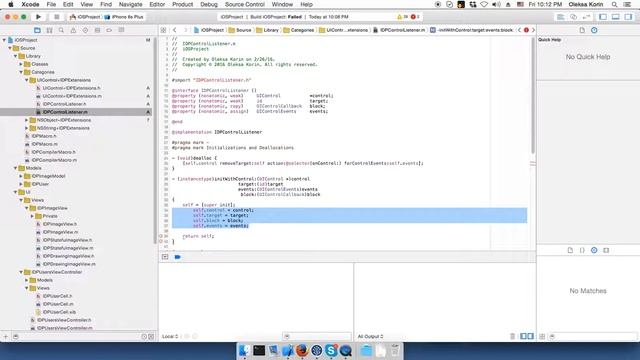Expand the Private folder

(32, 216)
